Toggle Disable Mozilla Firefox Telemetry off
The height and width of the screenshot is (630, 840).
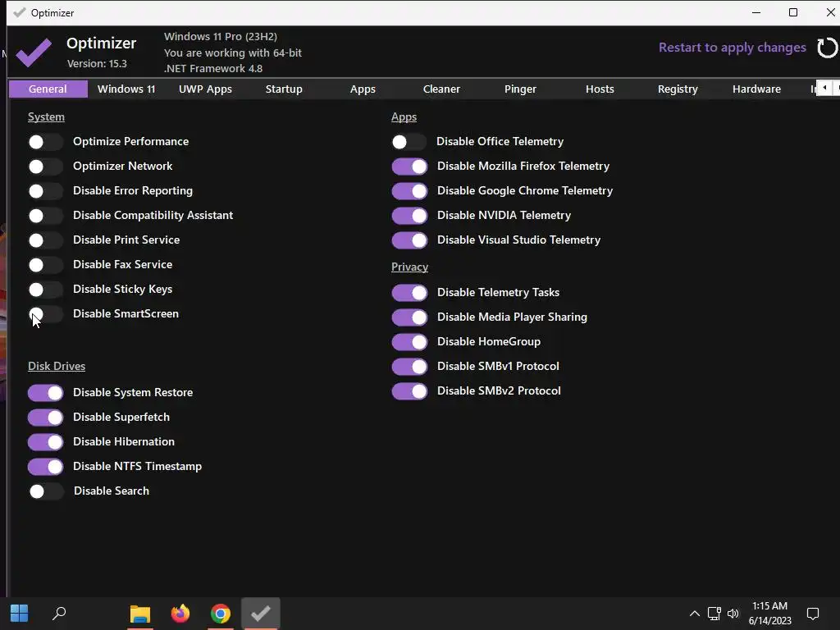point(409,167)
